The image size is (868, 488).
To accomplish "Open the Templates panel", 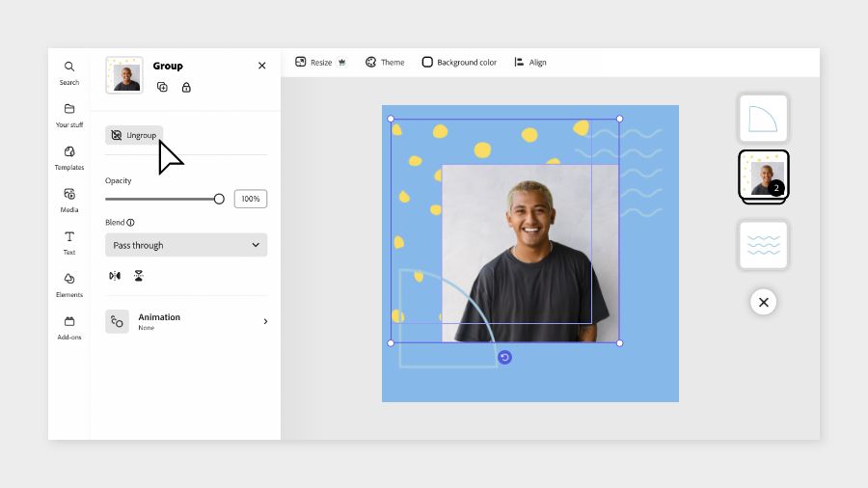I will [69, 158].
